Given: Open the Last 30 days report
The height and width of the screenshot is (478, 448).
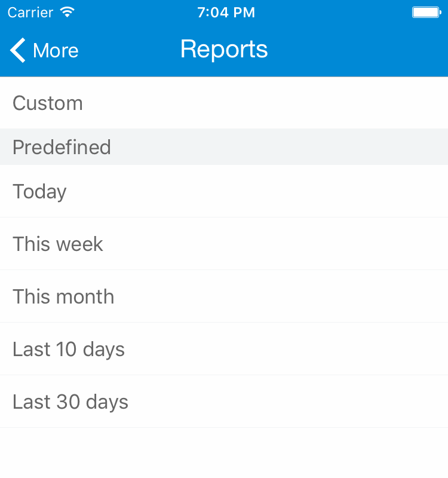Looking at the screenshot, I should (70, 402).
